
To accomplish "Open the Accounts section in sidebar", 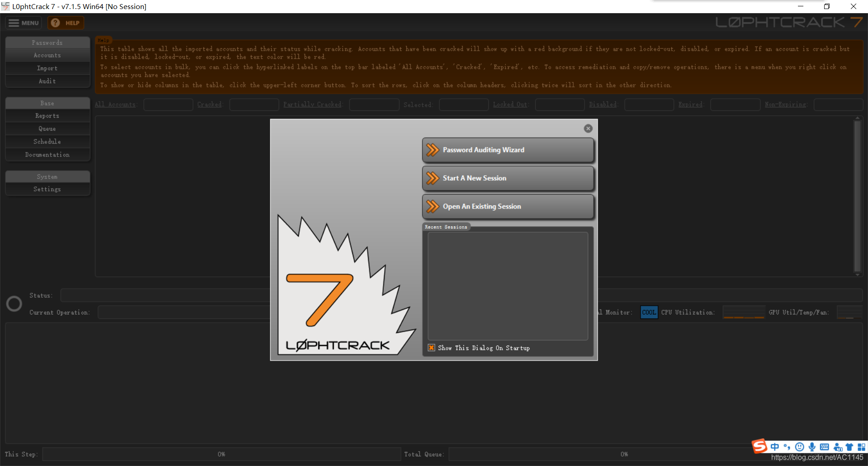I will (47, 55).
